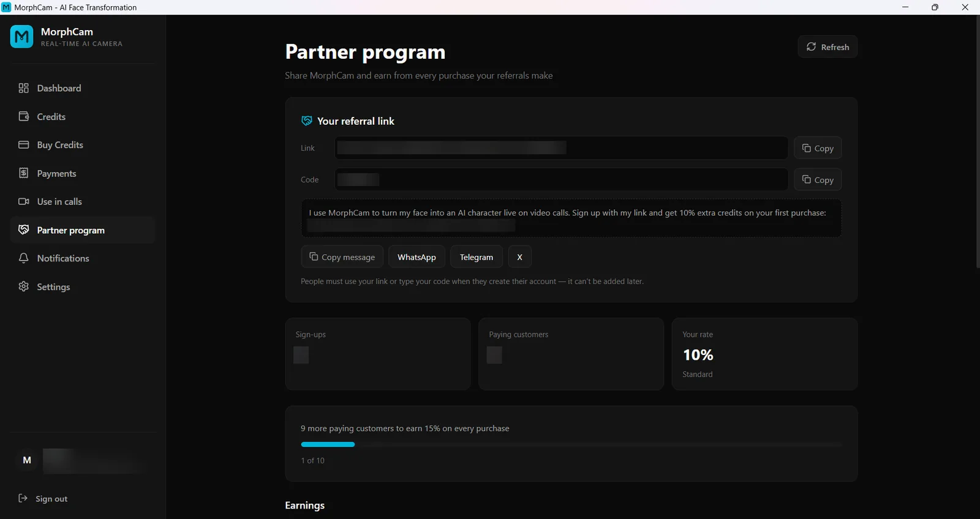Click the referral Code field

(x=561, y=180)
